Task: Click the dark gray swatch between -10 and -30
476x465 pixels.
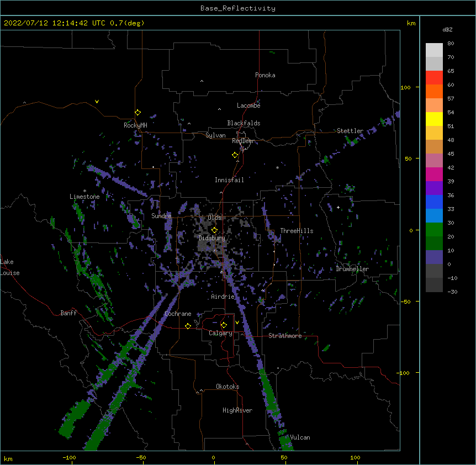Action: [434, 285]
